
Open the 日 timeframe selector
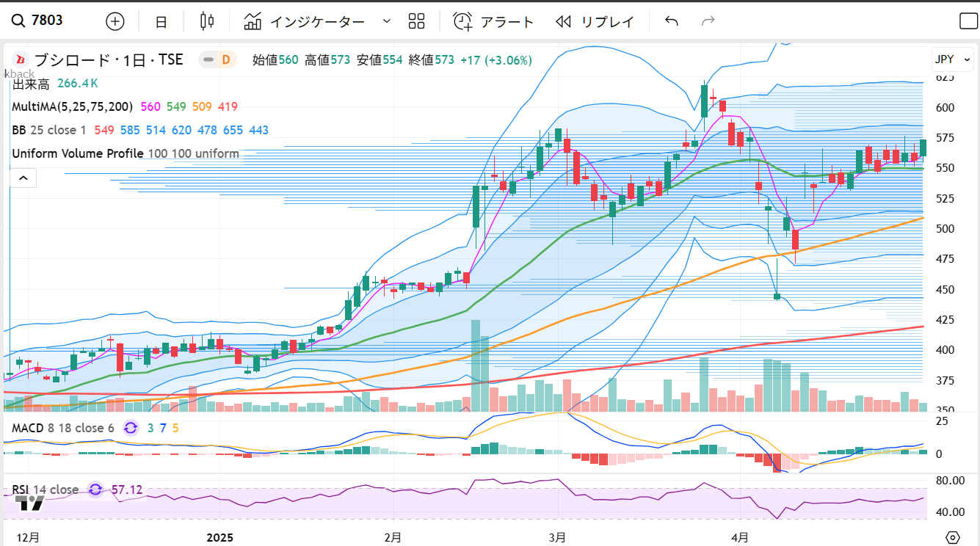[x=161, y=22]
